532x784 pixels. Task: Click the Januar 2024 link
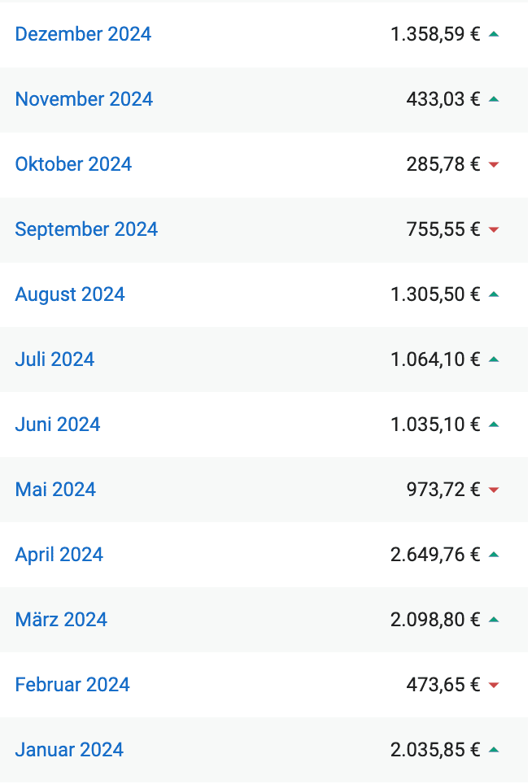[x=69, y=750]
